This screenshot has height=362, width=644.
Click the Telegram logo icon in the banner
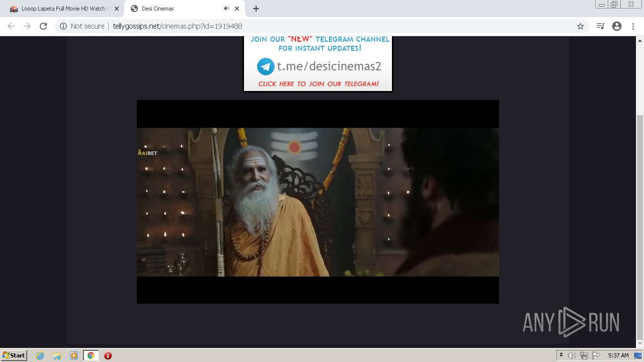coord(266,66)
